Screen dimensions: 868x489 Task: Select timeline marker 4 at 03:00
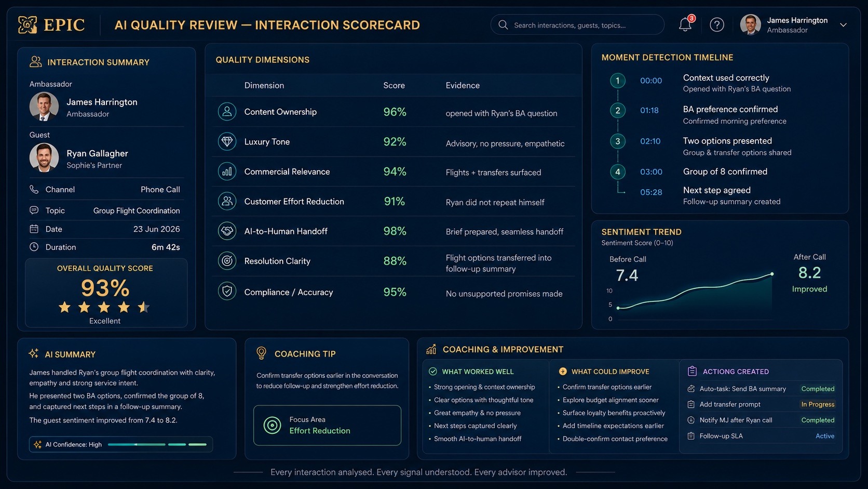pyautogui.click(x=618, y=171)
